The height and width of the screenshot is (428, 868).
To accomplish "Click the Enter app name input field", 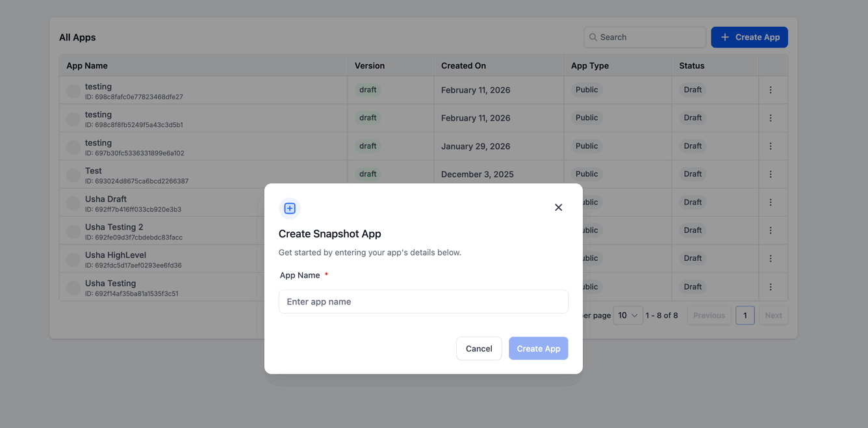I will (423, 301).
